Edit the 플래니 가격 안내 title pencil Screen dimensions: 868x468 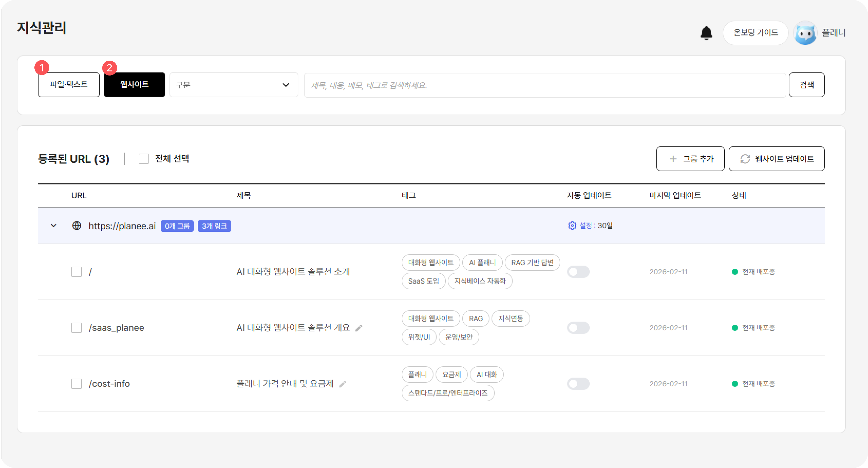coord(343,384)
